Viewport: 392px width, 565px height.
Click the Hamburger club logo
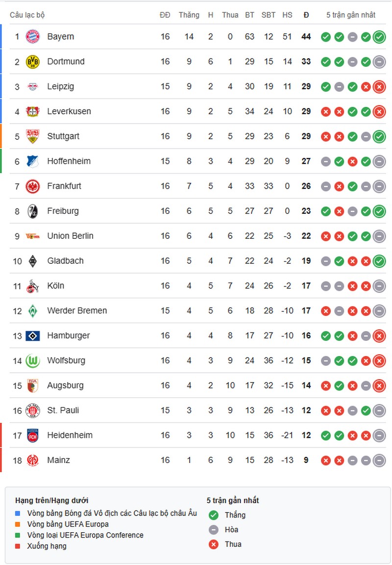pos(32,336)
